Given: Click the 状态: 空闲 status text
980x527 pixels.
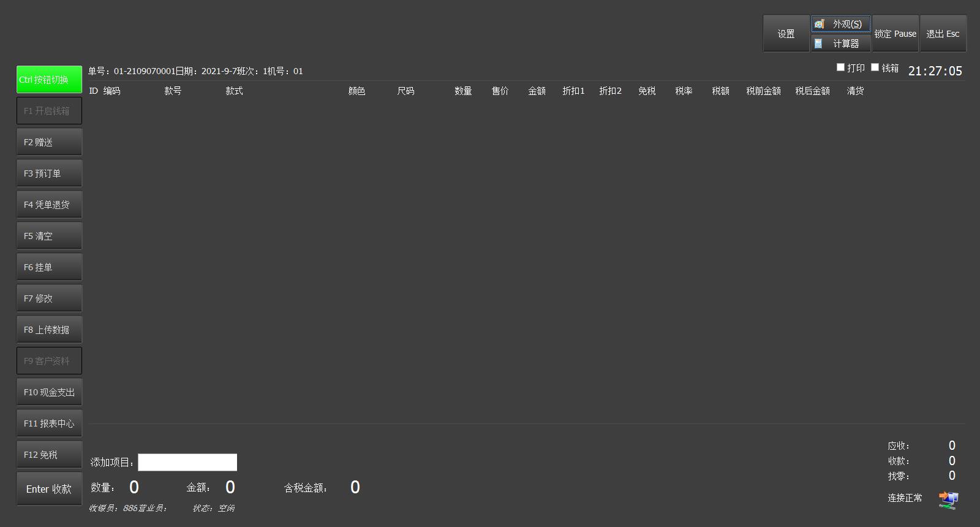Looking at the screenshot, I should coord(214,508).
